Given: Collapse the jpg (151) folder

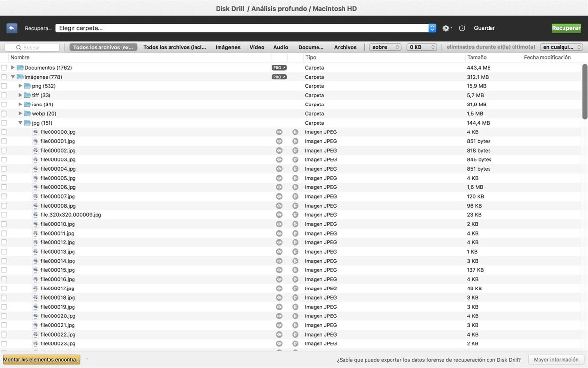Looking at the screenshot, I should tap(20, 123).
